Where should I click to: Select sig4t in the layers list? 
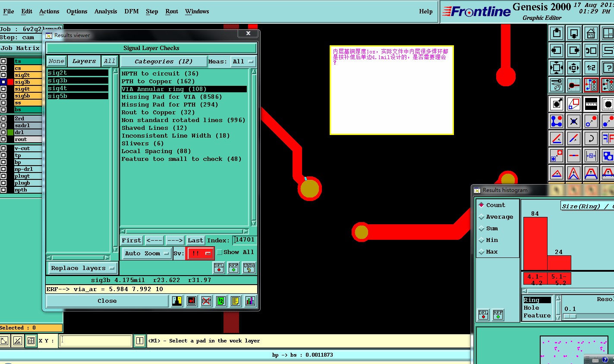[78, 88]
